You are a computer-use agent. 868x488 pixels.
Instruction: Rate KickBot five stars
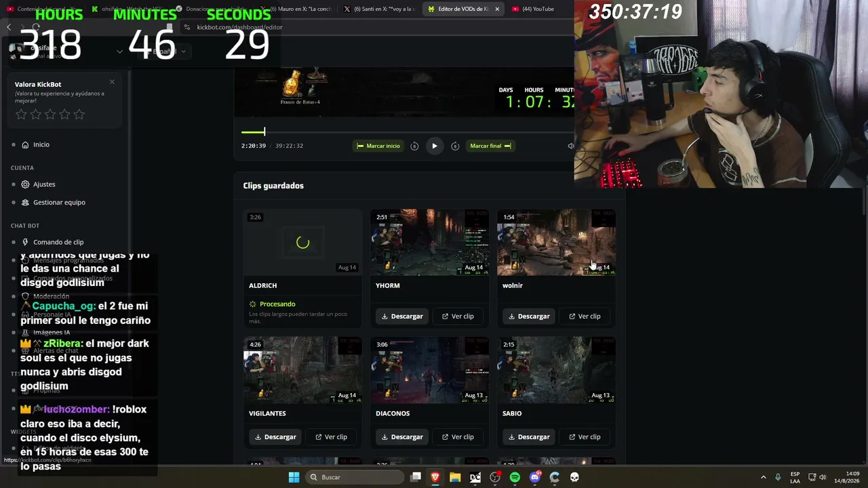[x=79, y=115]
